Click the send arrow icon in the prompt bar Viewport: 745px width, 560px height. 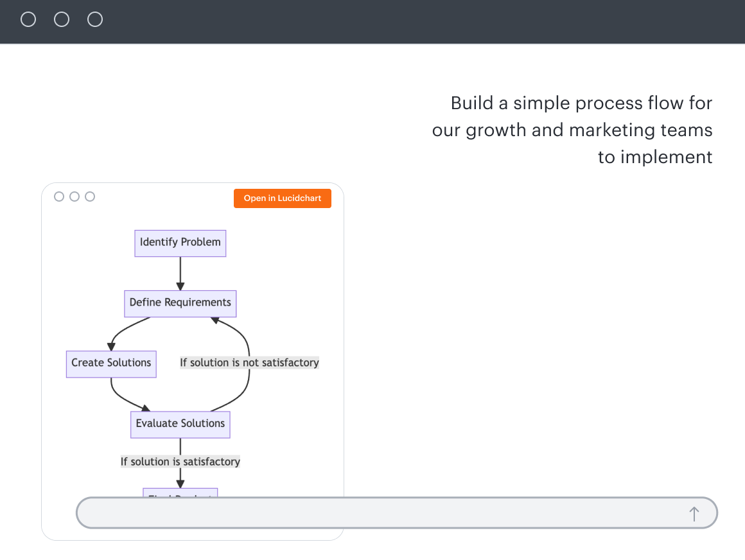coord(694,514)
